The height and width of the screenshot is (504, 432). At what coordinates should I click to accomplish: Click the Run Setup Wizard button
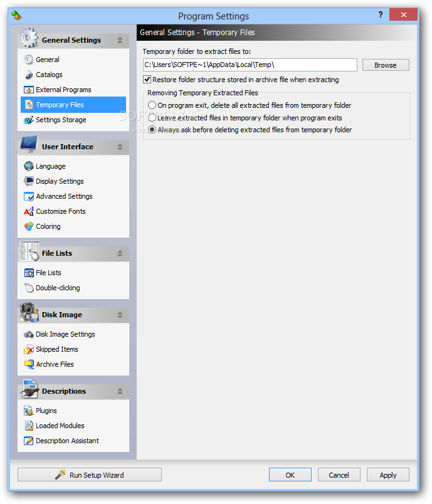pos(90,475)
